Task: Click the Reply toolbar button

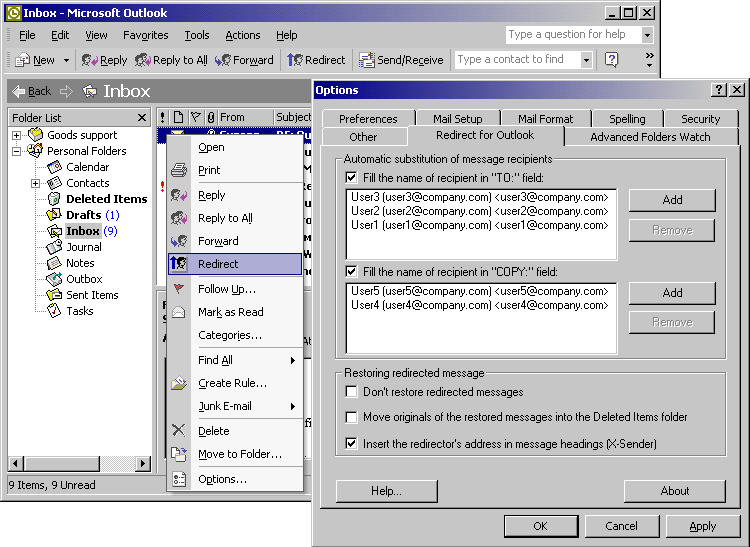Action: tap(104, 60)
